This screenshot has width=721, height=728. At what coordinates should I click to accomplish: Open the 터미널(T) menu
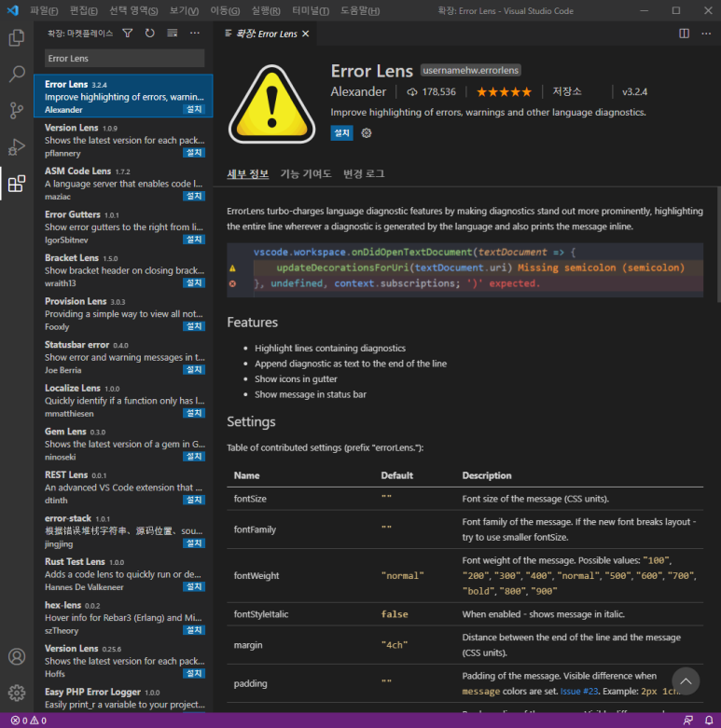[x=311, y=10]
